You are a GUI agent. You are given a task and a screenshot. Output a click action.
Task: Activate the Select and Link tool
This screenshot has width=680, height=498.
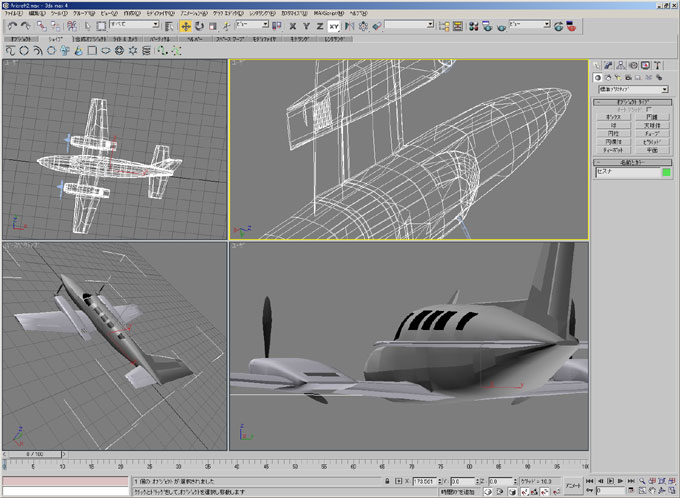pyautogui.click(x=42, y=26)
